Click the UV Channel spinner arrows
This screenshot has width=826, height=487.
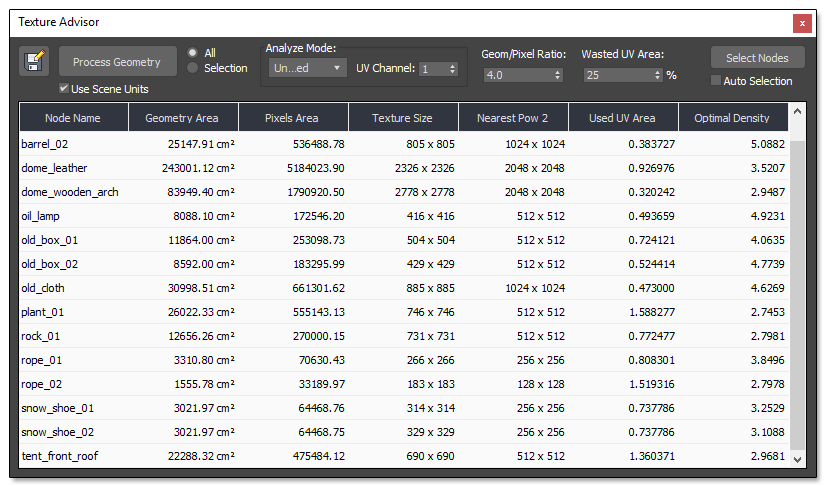click(x=453, y=69)
